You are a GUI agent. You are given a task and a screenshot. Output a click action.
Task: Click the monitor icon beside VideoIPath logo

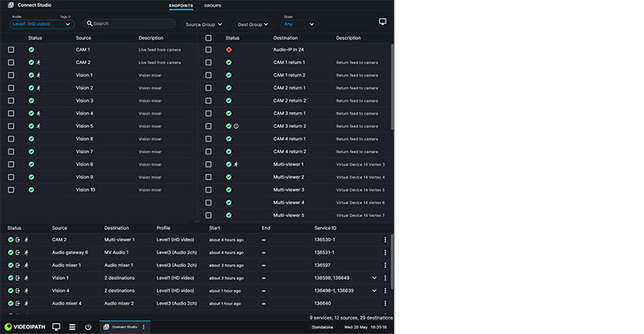coord(56,327)
